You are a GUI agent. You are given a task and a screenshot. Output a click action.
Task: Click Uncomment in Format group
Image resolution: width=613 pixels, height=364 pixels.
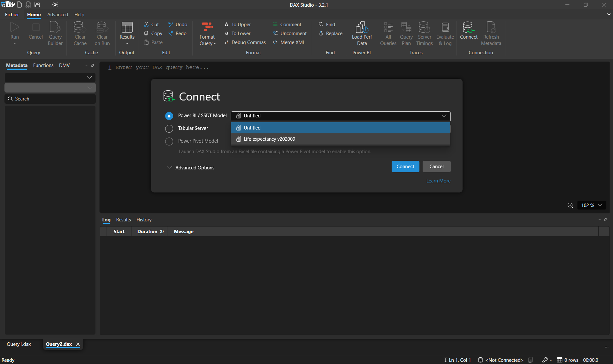pyautogui.click(x=290, y=33)
